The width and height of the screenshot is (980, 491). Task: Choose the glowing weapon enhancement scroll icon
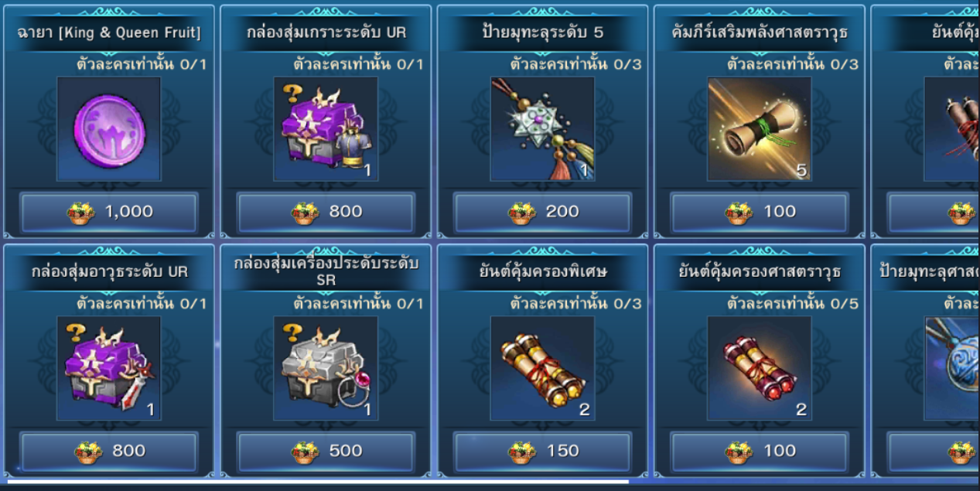(x=760, y=128)
